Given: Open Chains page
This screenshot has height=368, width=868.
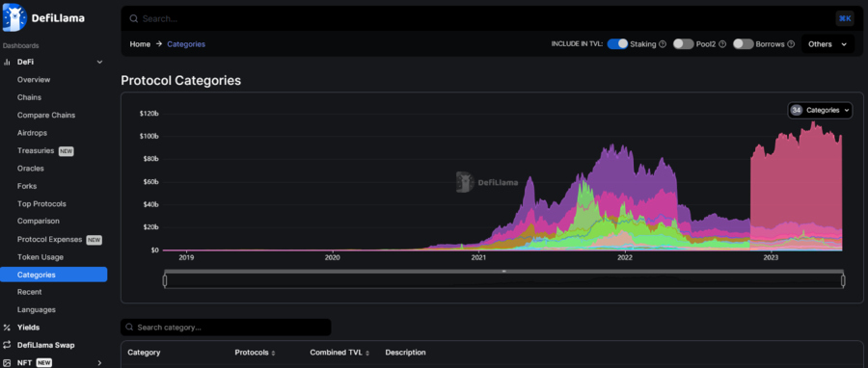Looking at the screenshot, I should click(29, 97).
